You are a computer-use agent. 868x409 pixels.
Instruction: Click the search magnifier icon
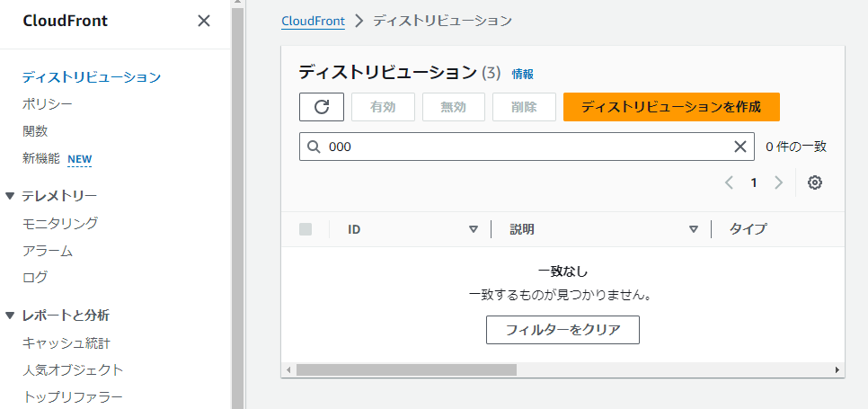[314, 147]
